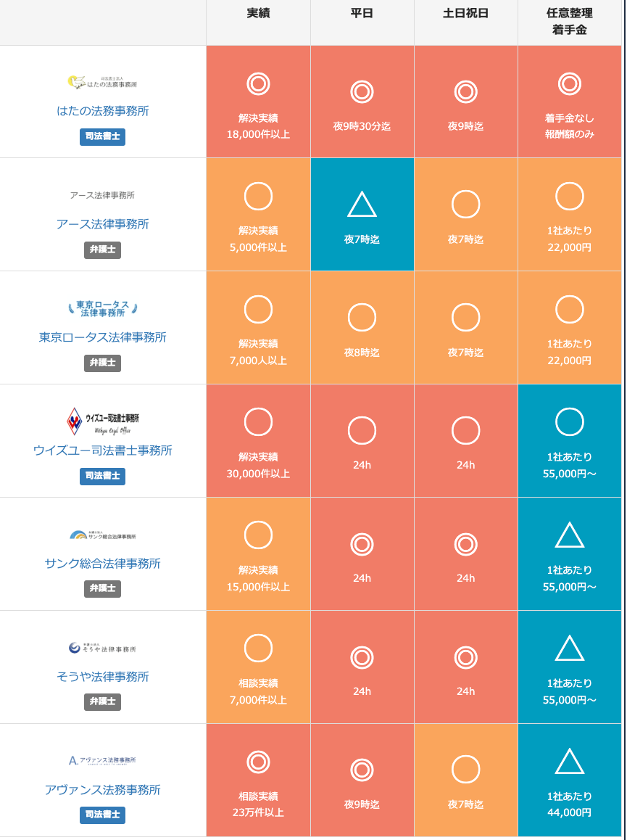Click the triangle icon in アース weekday cell
Image resolution: width=627 pixels, height=840 pixels.
click(362, 205)
